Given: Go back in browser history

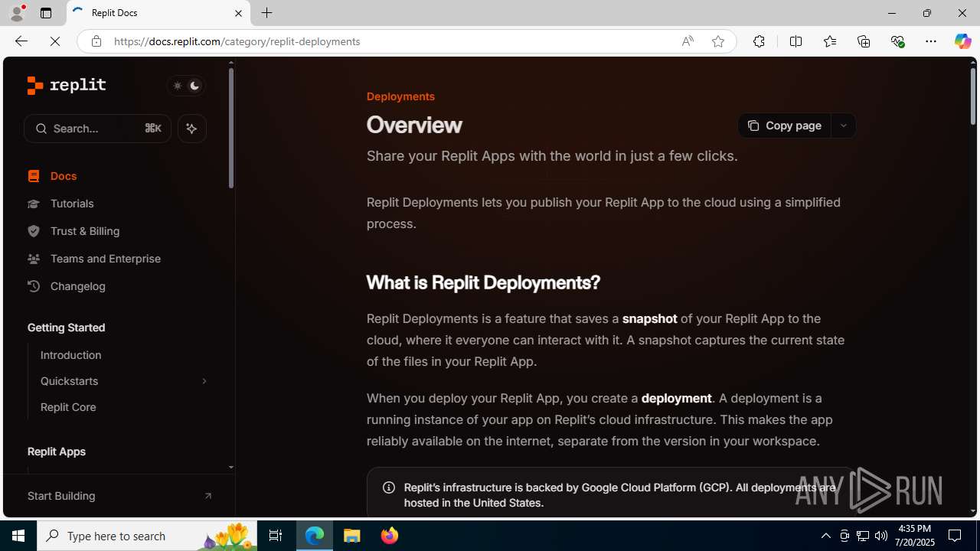Looking at the screenshot, I should coord(21,41).
